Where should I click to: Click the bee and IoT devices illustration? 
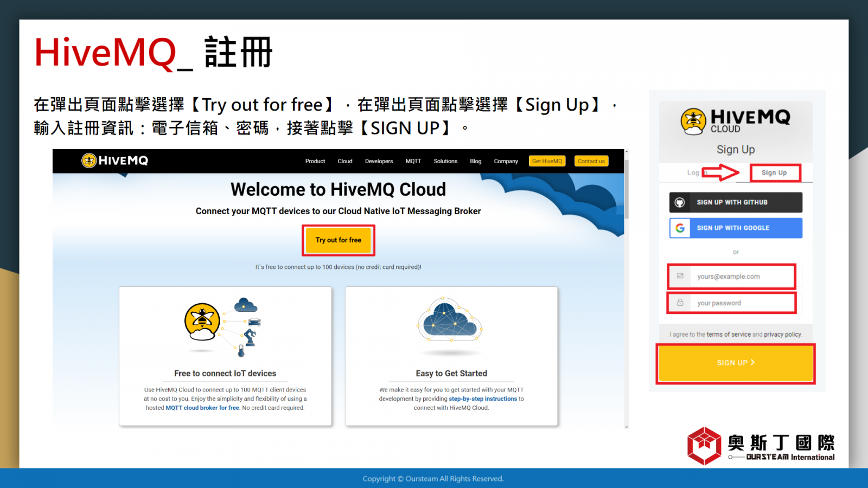[223, 327]
